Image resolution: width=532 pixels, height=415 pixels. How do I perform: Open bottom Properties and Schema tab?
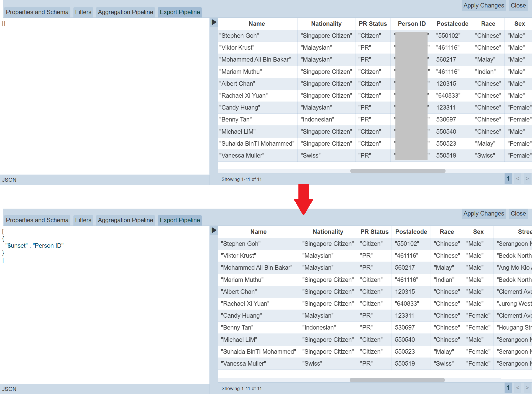(37, 220)
